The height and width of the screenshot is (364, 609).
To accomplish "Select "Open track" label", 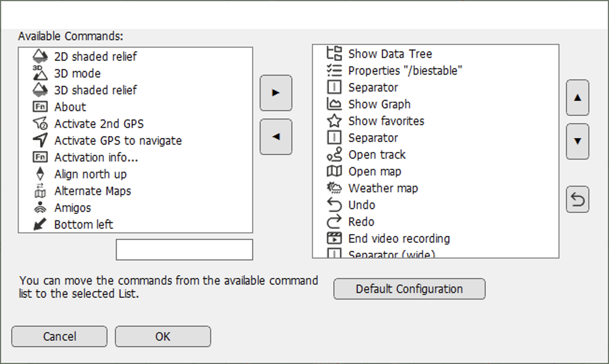I will coord(377,154).
